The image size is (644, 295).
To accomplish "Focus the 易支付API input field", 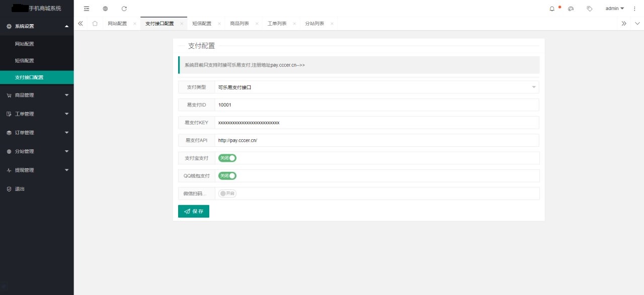I will pos(377,140).
